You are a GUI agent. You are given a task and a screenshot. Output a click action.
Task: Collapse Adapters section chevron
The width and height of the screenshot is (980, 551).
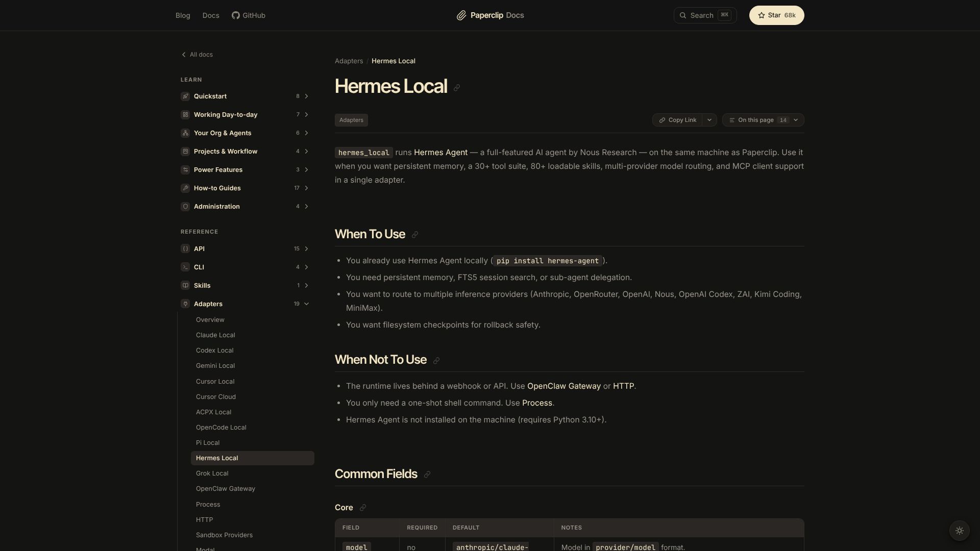pos(306,304)
